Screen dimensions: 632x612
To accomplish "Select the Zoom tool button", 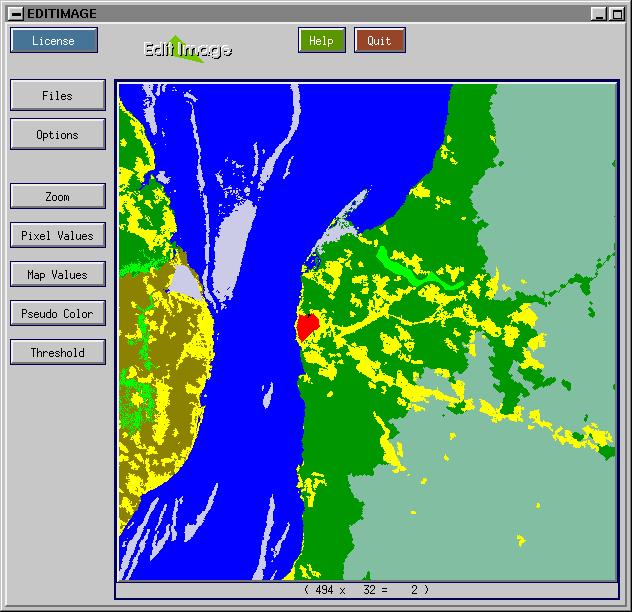I will [58, 196].
